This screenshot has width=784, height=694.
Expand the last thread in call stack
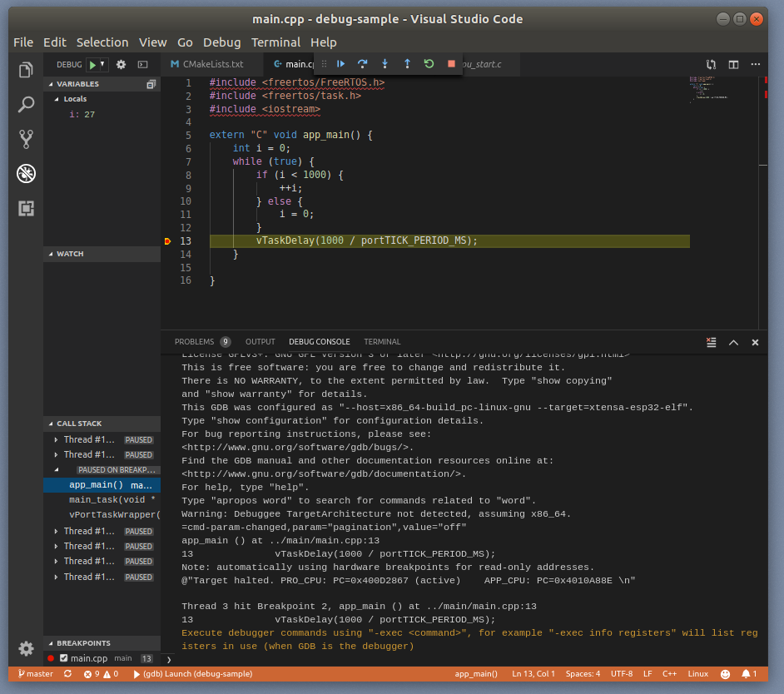pos(56,577)
